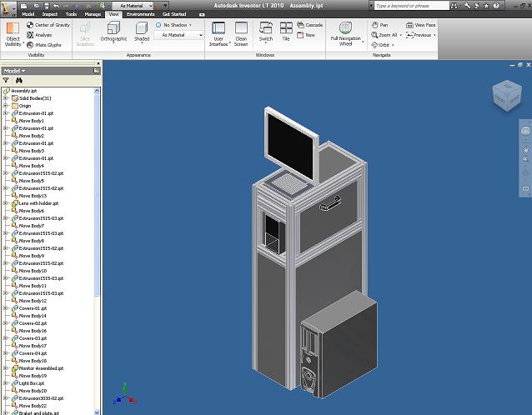Tile the open windows
Image resolution: width=532 pixels, height=415 pixels.
286,32
